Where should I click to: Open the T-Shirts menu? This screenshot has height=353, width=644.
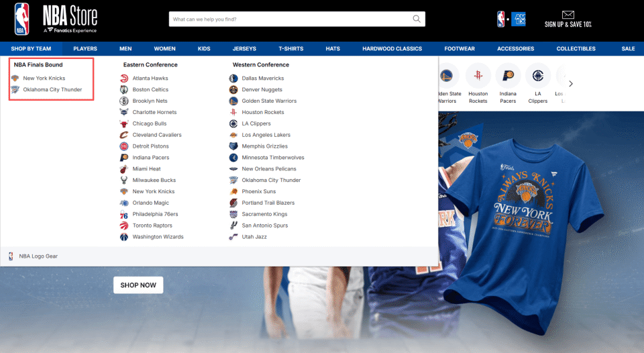point(291,48)
